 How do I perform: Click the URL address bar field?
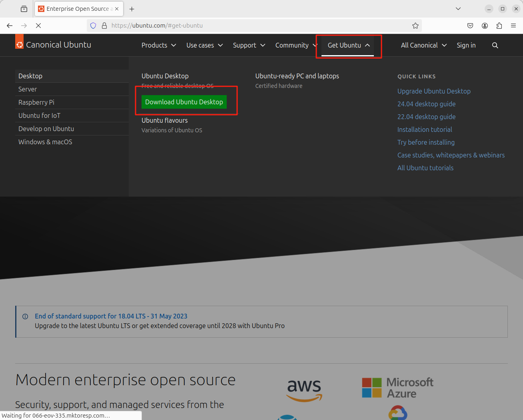click(256, 26)
